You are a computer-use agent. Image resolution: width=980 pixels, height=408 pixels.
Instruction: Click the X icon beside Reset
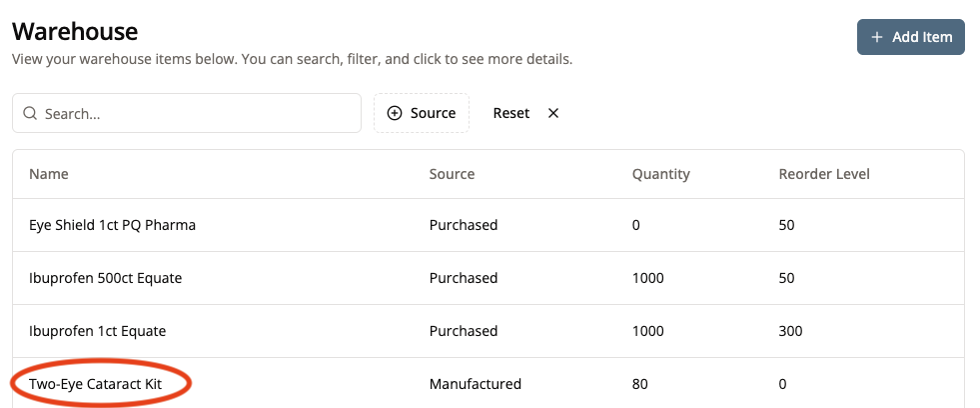click(x=553, y=113)
